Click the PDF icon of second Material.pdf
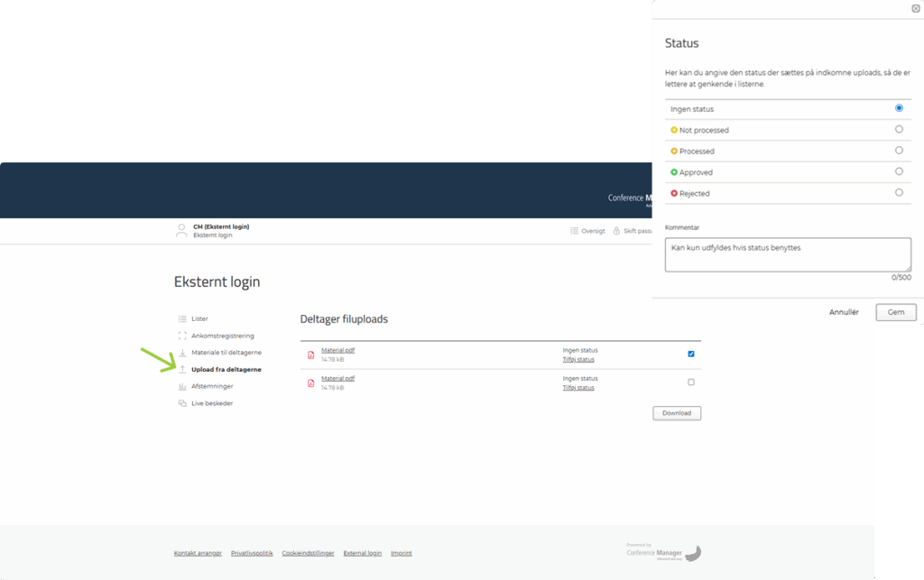The width and height of the screenshot is (924, 580). 310,383
